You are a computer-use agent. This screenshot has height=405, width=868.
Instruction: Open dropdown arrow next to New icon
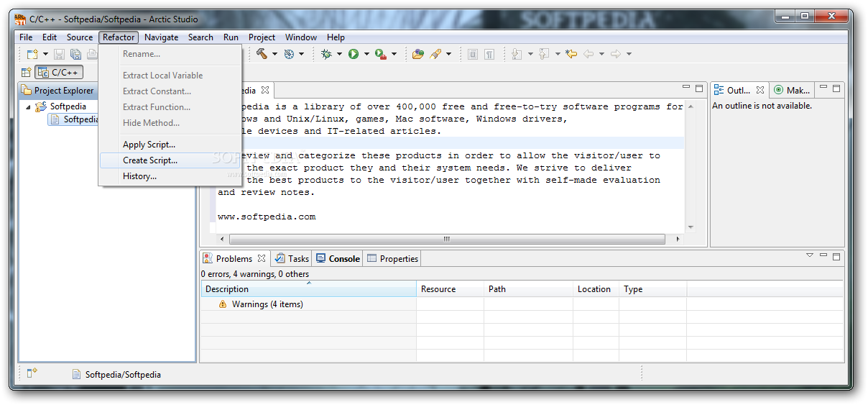point(45,54)
